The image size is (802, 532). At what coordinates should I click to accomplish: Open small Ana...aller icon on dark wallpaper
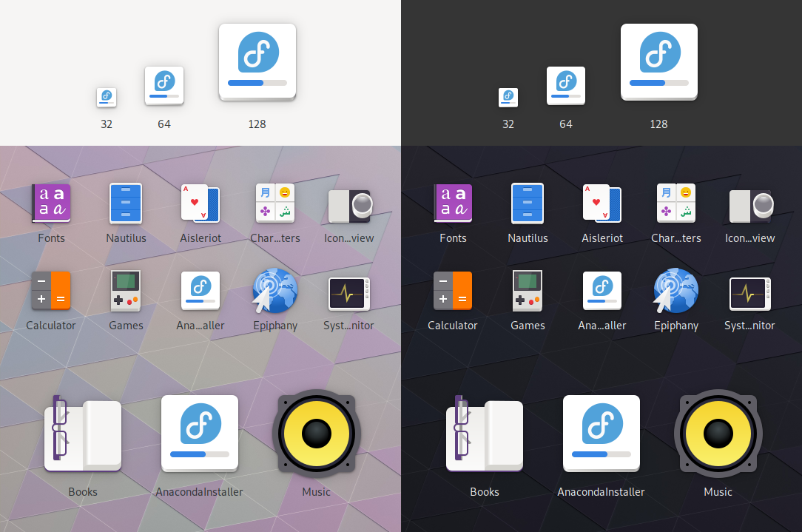tap(602, 291)
